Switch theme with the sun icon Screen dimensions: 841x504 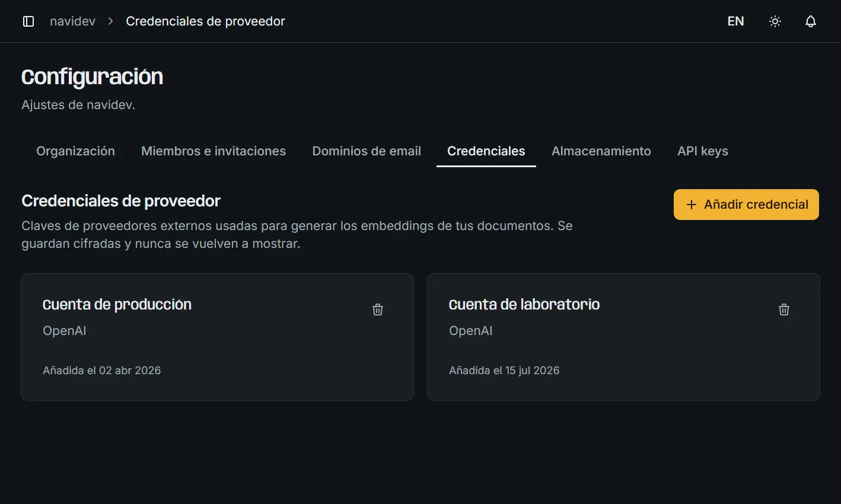(775, 21)
